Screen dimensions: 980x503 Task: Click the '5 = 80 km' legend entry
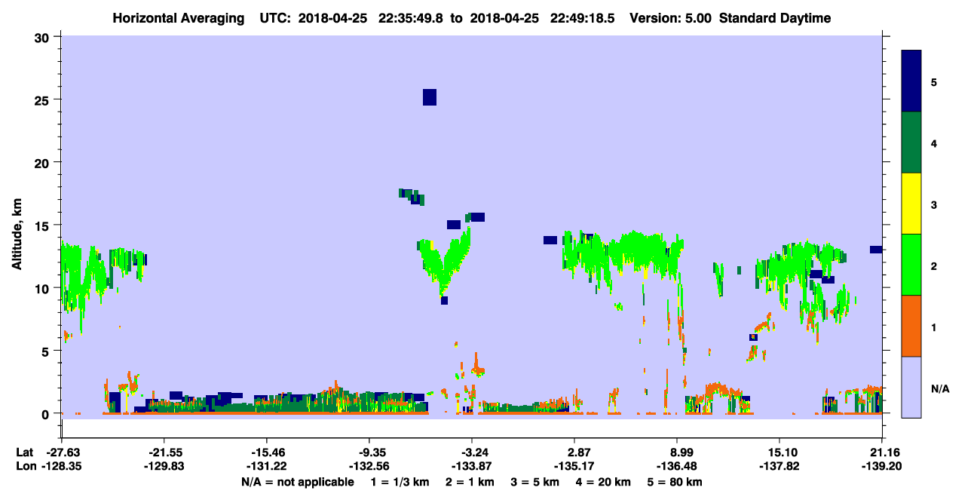click(x=675, y=482)
